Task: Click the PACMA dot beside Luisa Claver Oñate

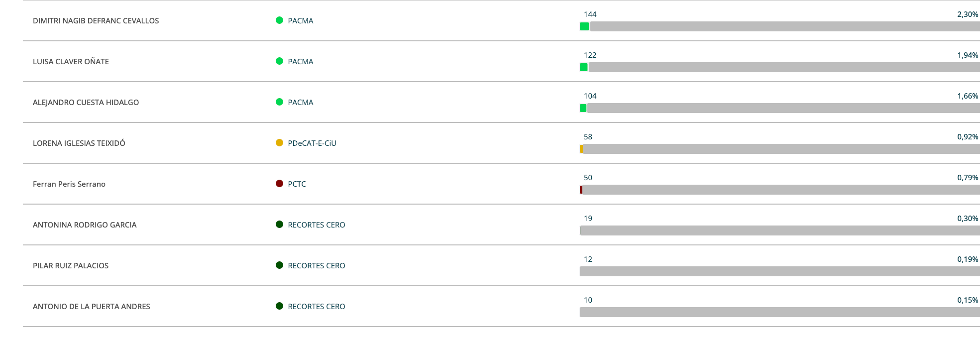Action: 279,61
